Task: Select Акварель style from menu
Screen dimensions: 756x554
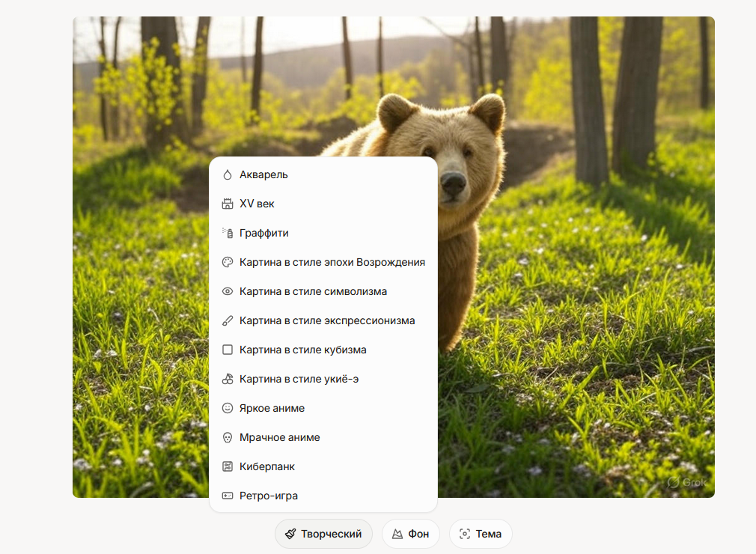Action: [x=323, y=174]
